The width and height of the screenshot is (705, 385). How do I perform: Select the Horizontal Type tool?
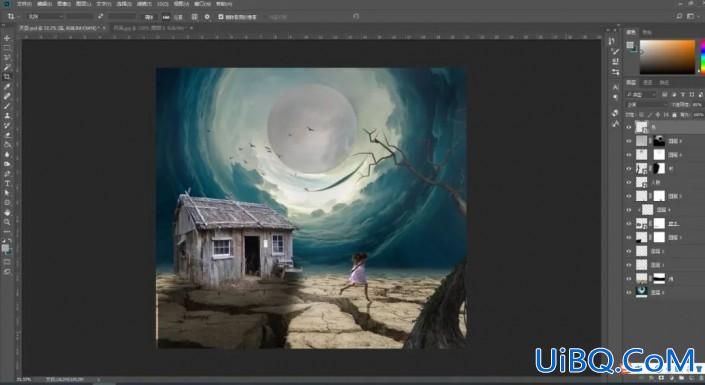point(7,184)
